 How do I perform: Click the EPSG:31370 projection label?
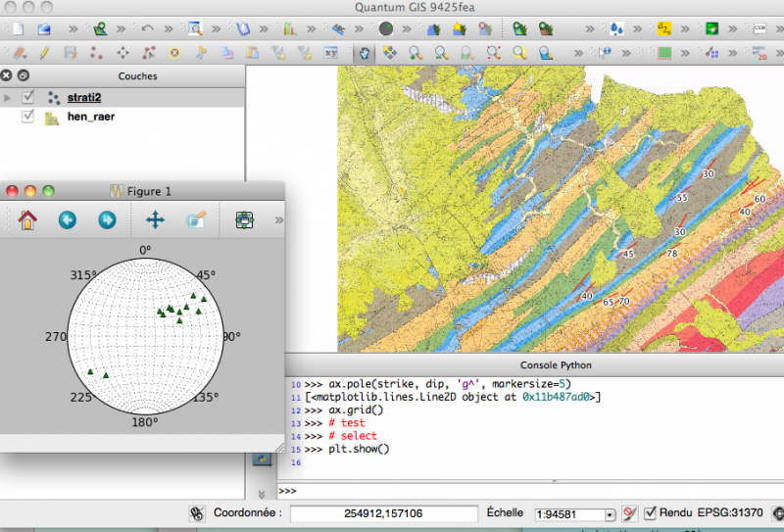coord(730,512)
